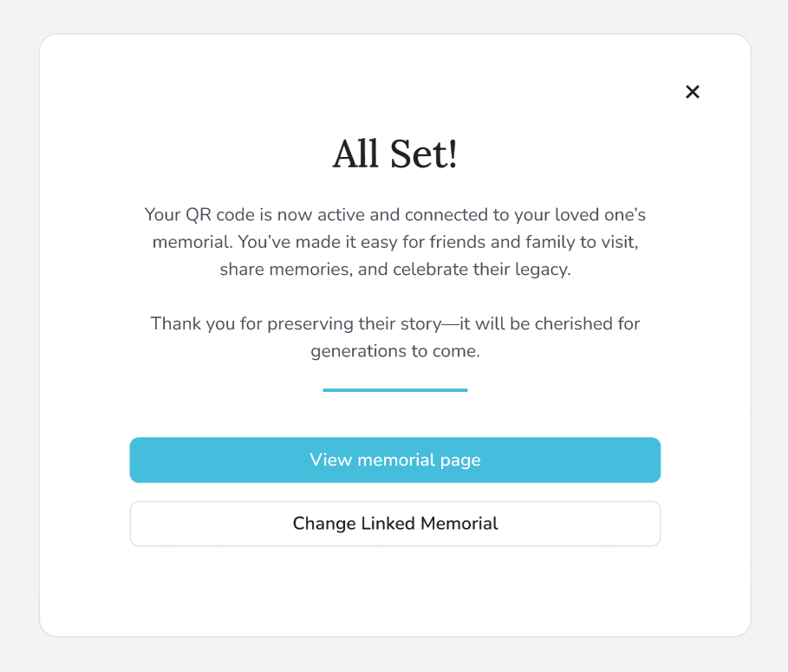Click "share memories, and celebrate their legacy" line
This screenshot has height=672, width=788.
click(395, 269)
